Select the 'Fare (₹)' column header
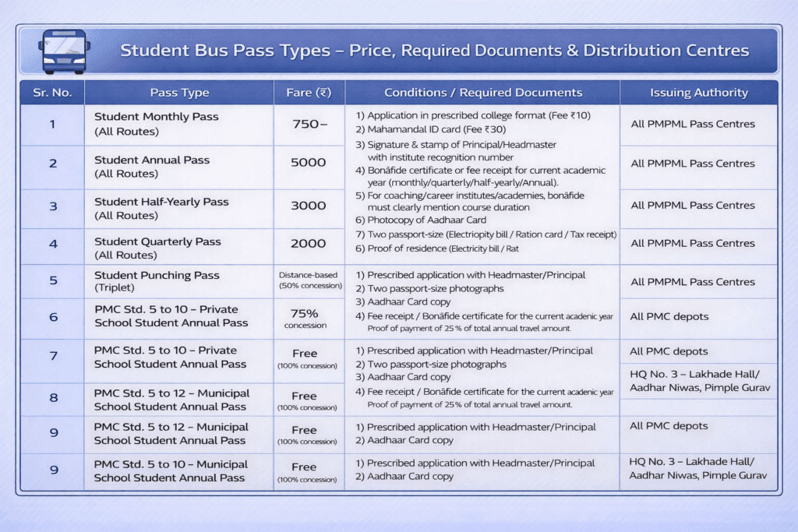798x532 pixels. click(309, 92)
